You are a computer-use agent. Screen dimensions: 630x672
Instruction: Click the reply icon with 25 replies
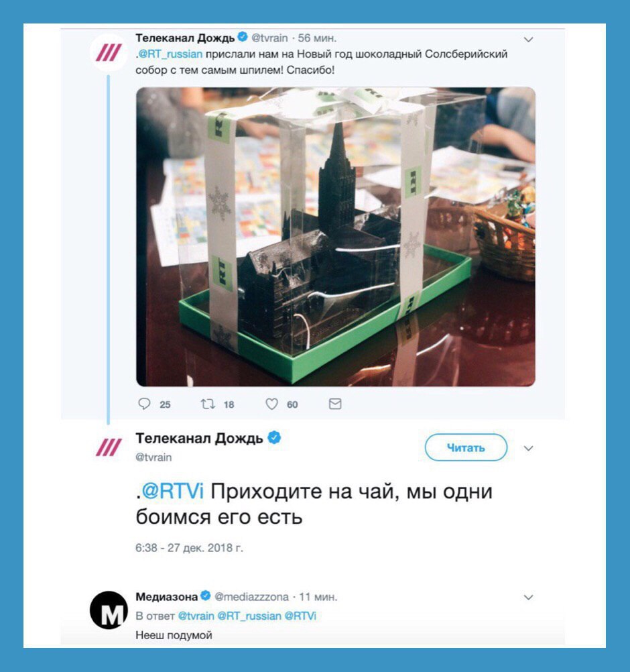tap(144, 404)
